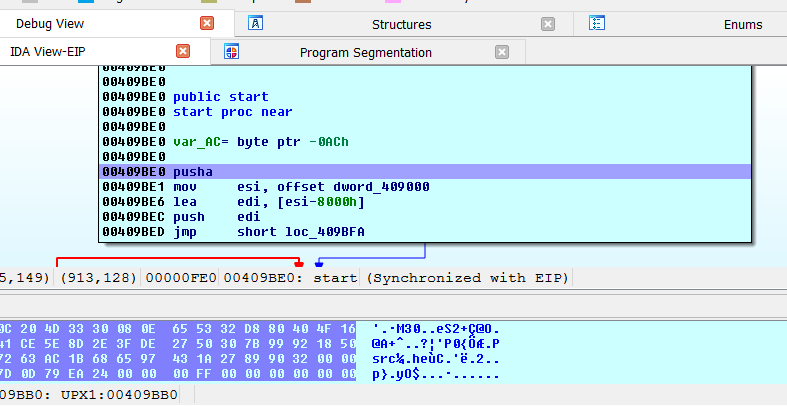Click the push edi instruction
Viewport: 787px width, 406px height.
click(215, 217)
